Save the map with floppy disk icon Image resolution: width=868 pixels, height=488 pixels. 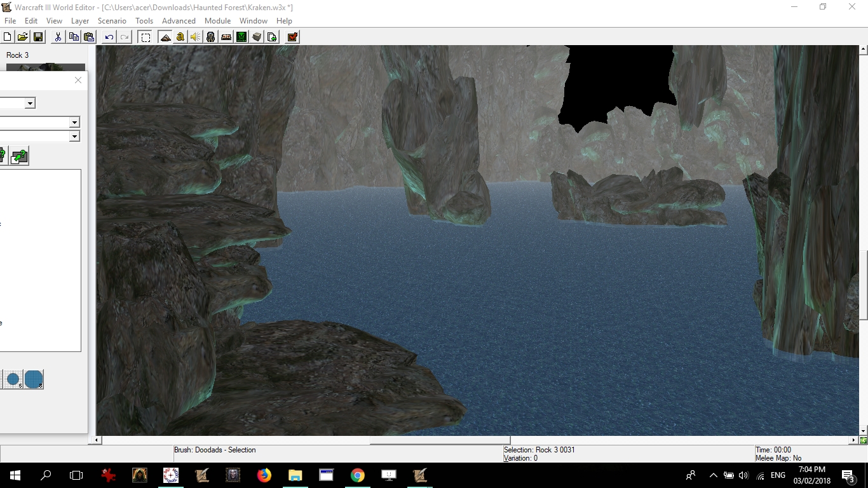38,37
